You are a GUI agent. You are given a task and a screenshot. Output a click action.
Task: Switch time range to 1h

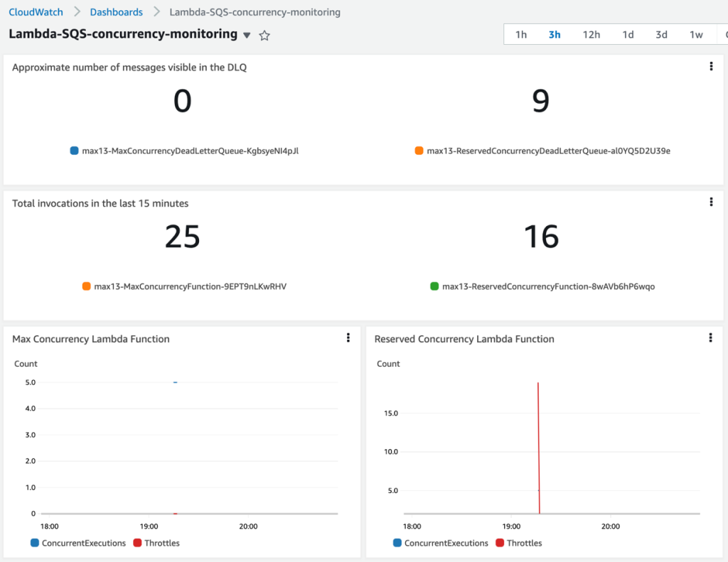tap(520, 33)
